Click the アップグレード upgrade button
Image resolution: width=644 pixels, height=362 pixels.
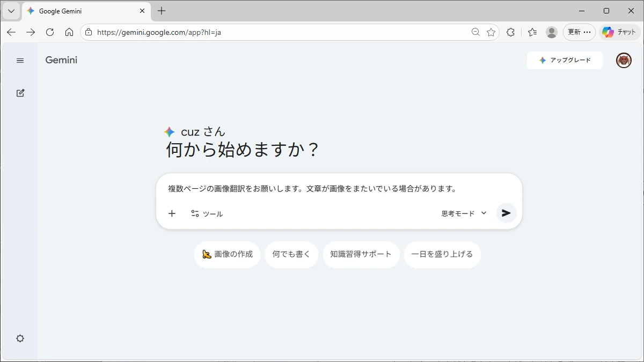pos(565,60)
